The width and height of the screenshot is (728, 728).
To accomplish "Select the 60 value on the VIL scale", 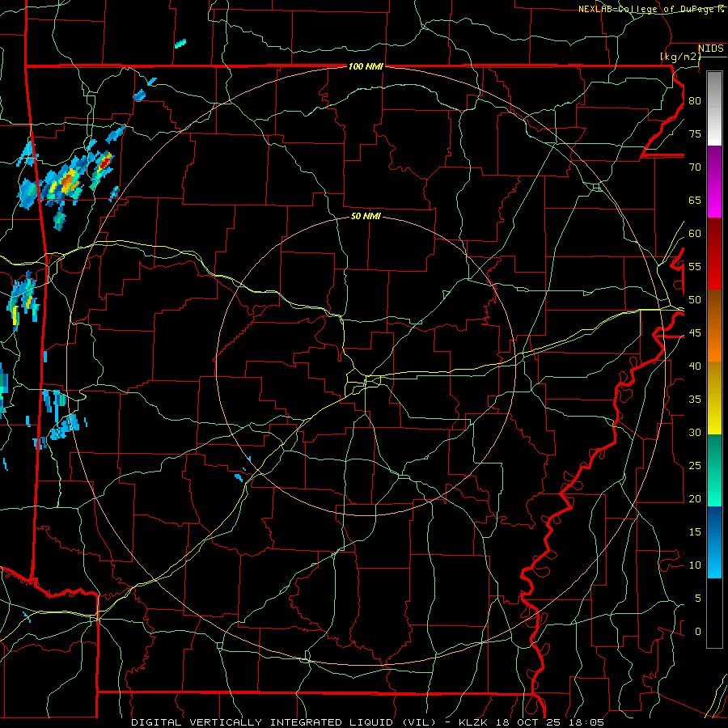I will point(695,234).
